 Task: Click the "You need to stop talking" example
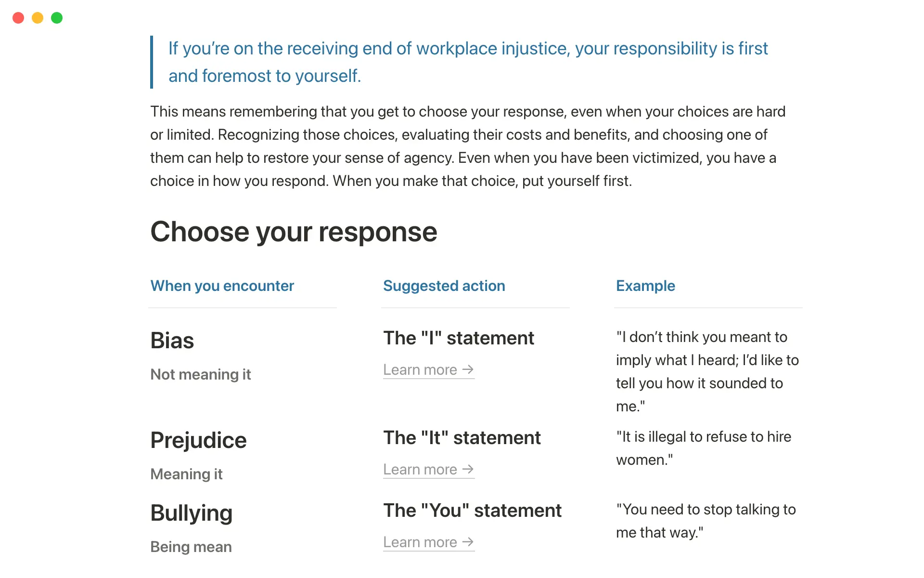pos(706,521)
